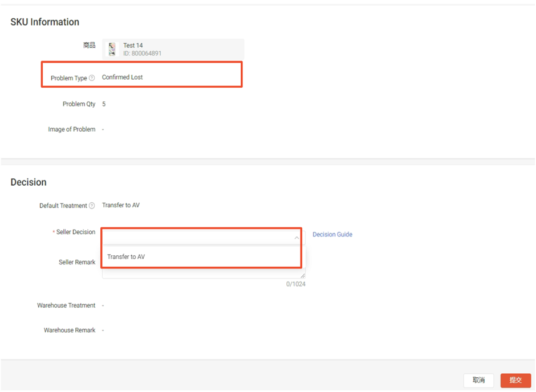Click the Problem Qty value 5
The width and height of the screenshot is (536, 392).
point(104,104)
